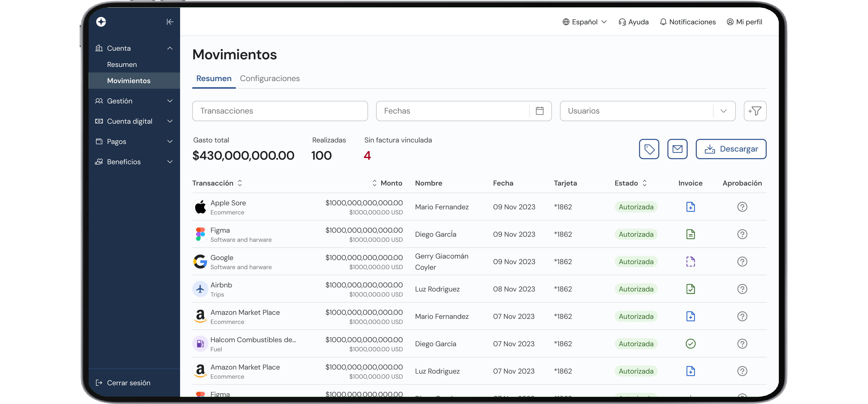Click inside the Transacciones search field

pos(280,111)
